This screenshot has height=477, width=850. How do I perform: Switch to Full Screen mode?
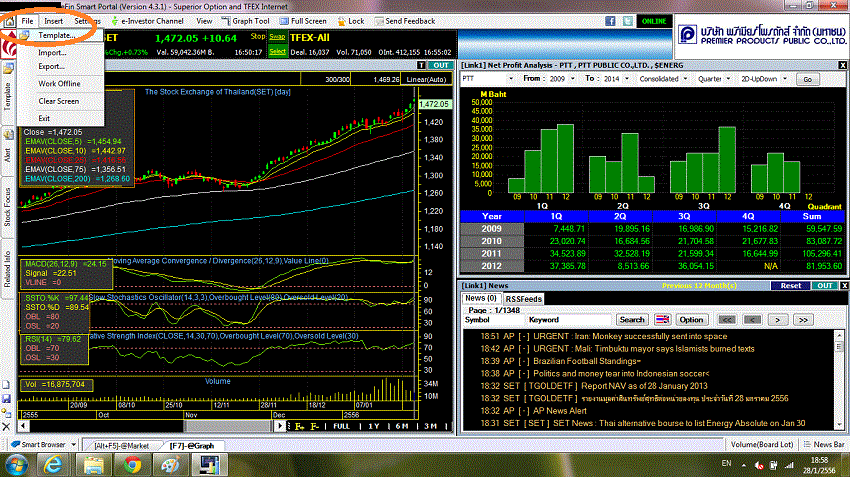[x=303, y=21]
